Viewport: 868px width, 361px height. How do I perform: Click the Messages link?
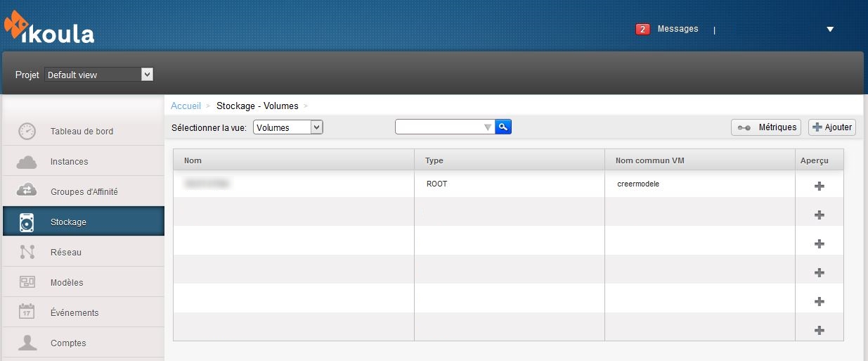[678, 29]
